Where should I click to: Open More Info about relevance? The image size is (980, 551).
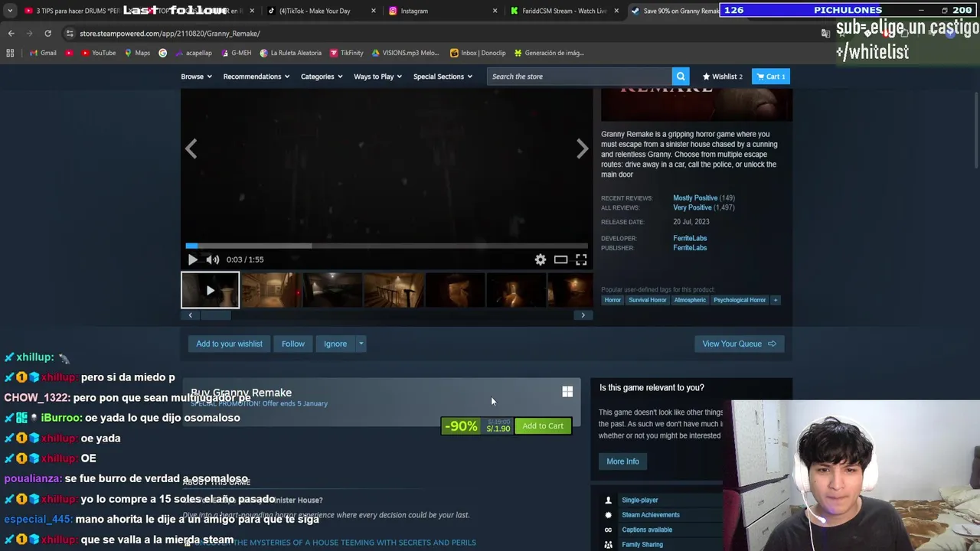[622, 461]
